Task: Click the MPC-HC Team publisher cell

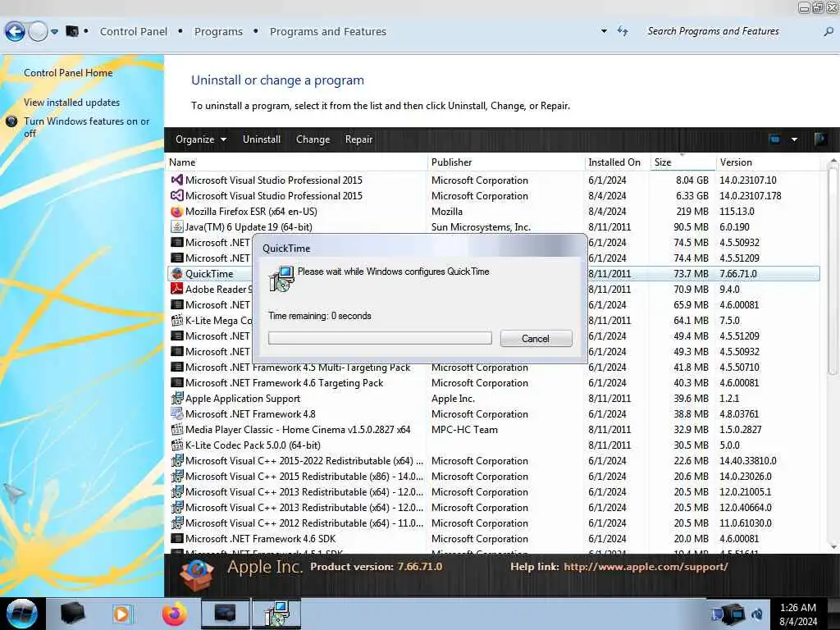Action: pyautogui.click(x=464, y=429)
